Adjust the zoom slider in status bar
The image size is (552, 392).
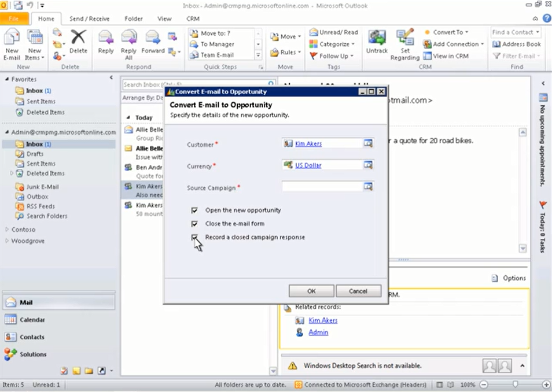pyautogui.click(x=515, y=384)
